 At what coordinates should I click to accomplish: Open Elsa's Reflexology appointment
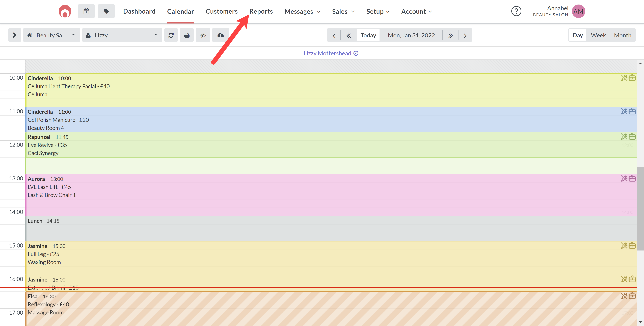(x=331, y=309)
